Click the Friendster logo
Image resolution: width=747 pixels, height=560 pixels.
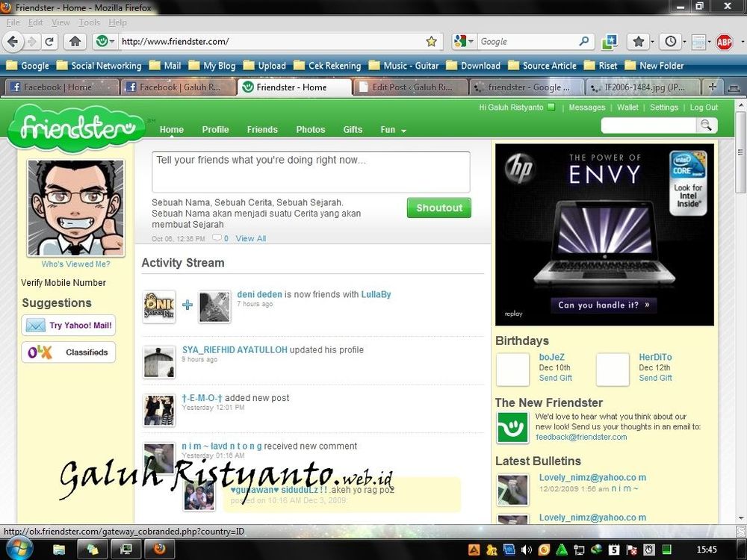click(77, 128)
